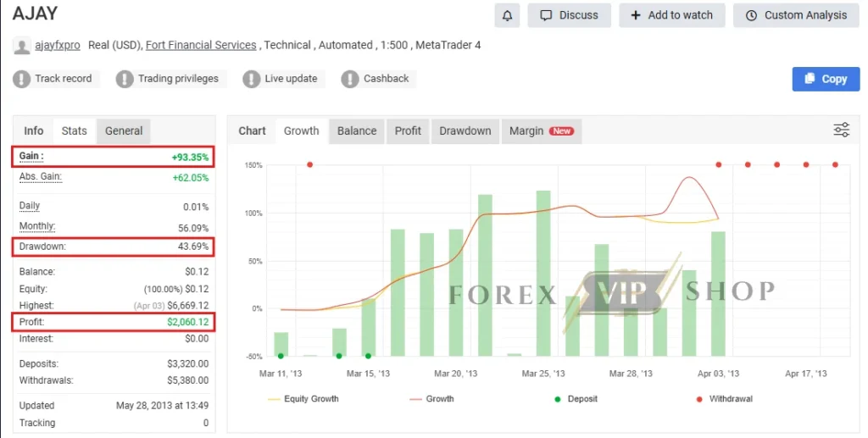Click the $5,380.00 withdrawals value
Viewport: 868px width, 438px height.
point(187,380)
